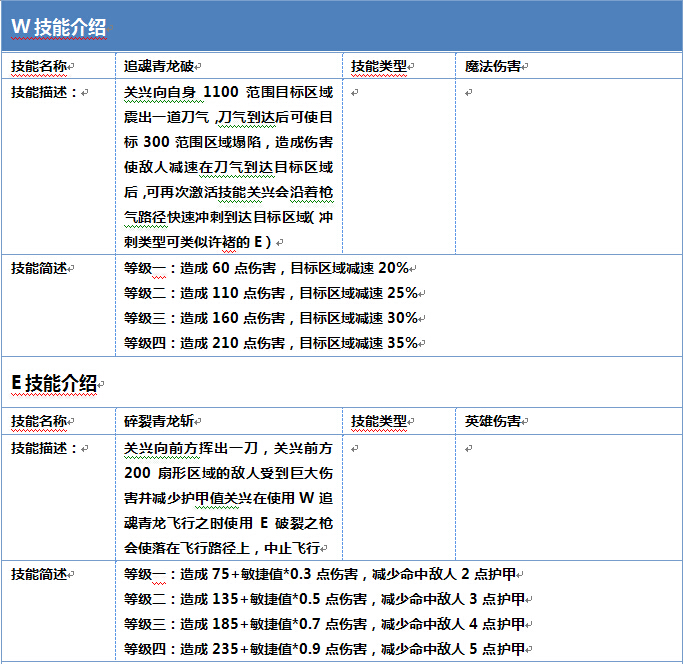The height and width of the screenshot is (664, 684).
Task: Click the '技能描述:' label in the E skill table
Action: [x=44, y=448]
